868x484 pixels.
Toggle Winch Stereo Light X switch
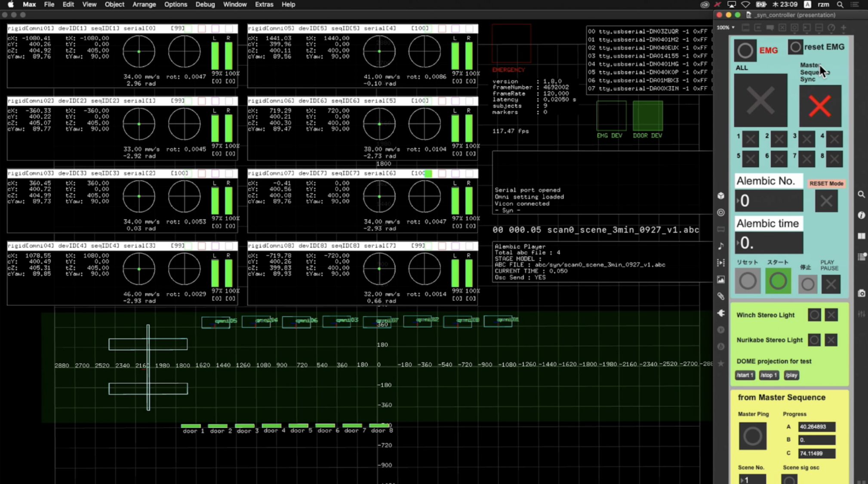[831, 315]
